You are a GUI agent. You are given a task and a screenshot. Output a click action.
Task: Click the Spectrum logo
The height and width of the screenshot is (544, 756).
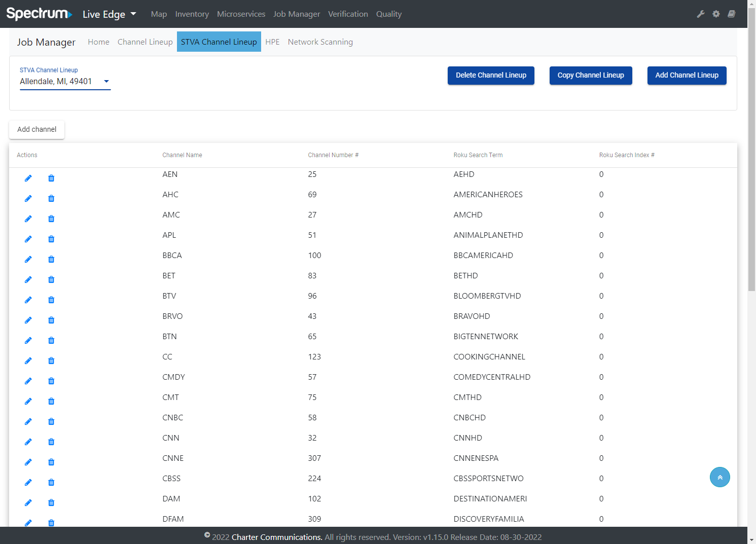(x=39, y=14)
